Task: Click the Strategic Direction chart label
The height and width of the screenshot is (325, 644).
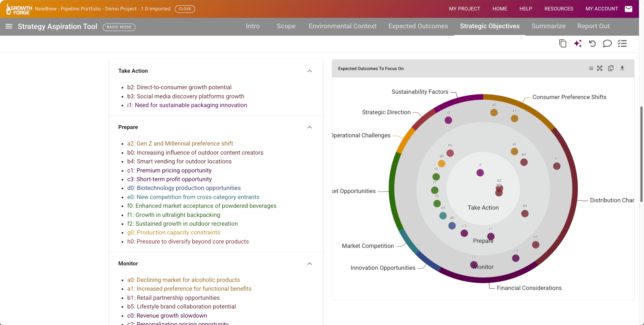Action: point(386,112)
